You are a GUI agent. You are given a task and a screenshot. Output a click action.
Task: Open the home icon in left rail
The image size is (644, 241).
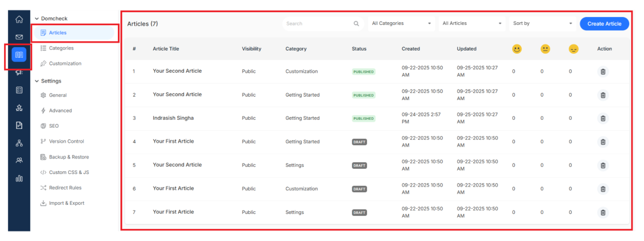tap(19, 20)
